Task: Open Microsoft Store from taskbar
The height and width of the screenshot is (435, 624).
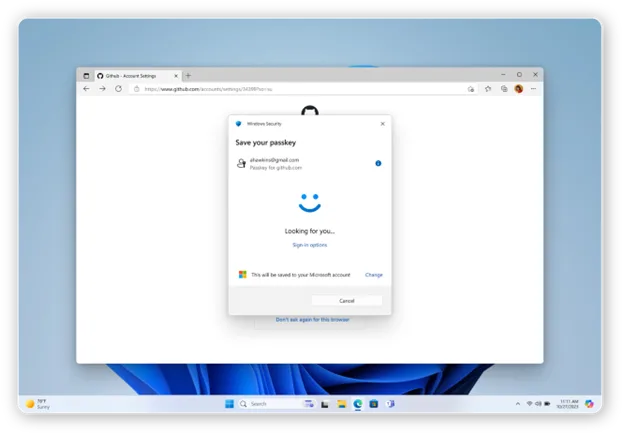Action: pos(374,404)
